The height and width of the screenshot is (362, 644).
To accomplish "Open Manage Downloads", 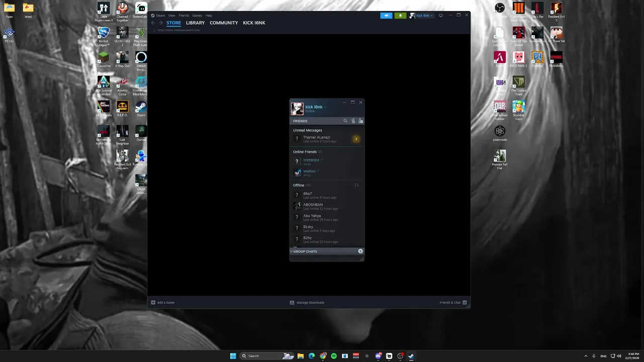I will coord(307,303).
